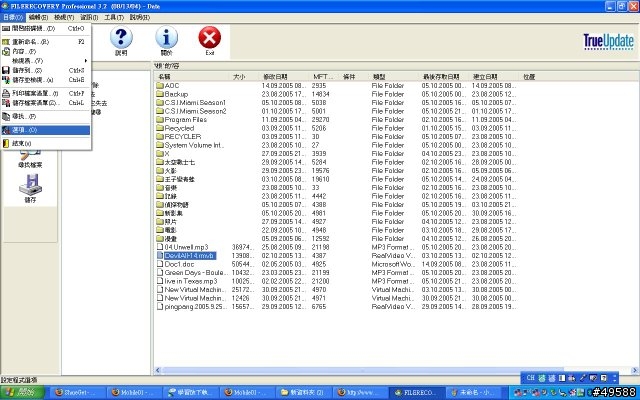Choose 列印檔案清單 (Ctrl+P) entry

pos(46,93)
